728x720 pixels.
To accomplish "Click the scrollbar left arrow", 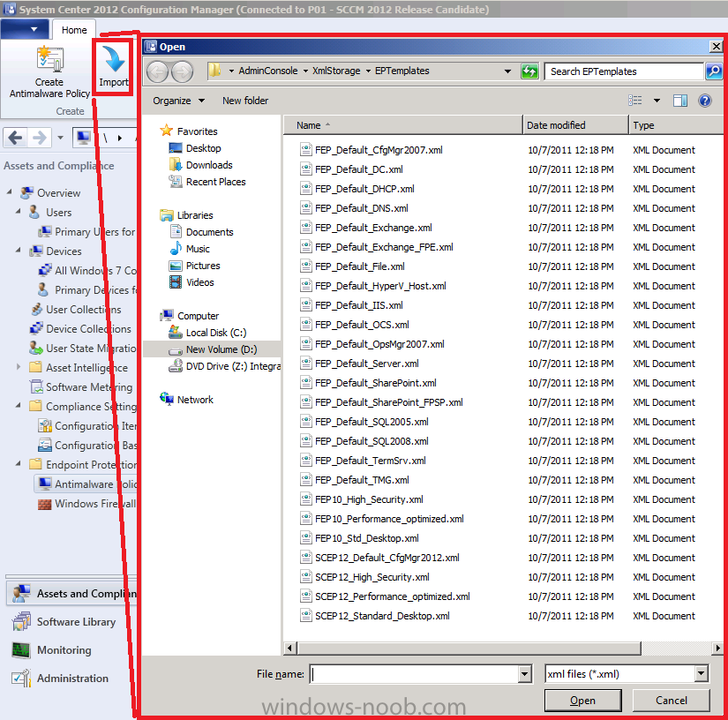I will click(x=289, y=648).
